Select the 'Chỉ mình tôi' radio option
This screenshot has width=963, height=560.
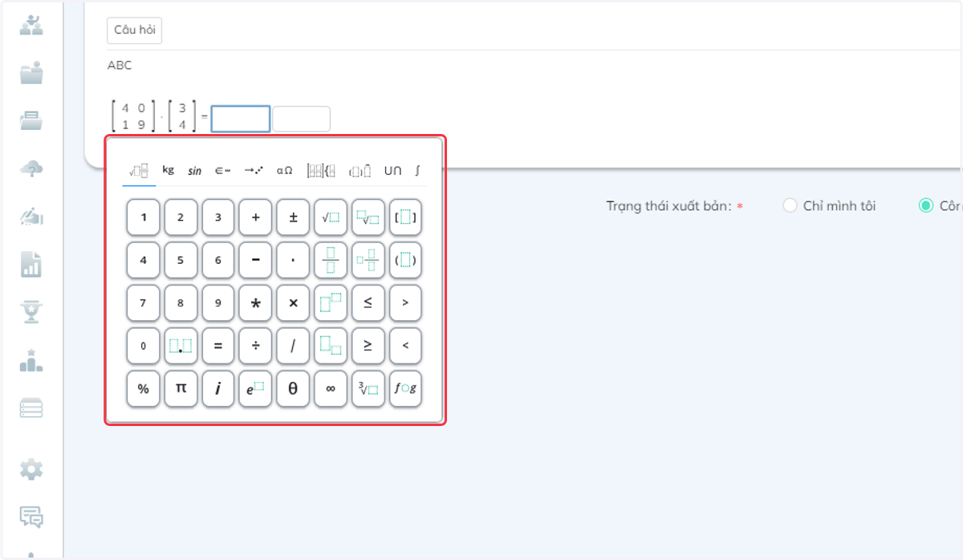point(790,206)
